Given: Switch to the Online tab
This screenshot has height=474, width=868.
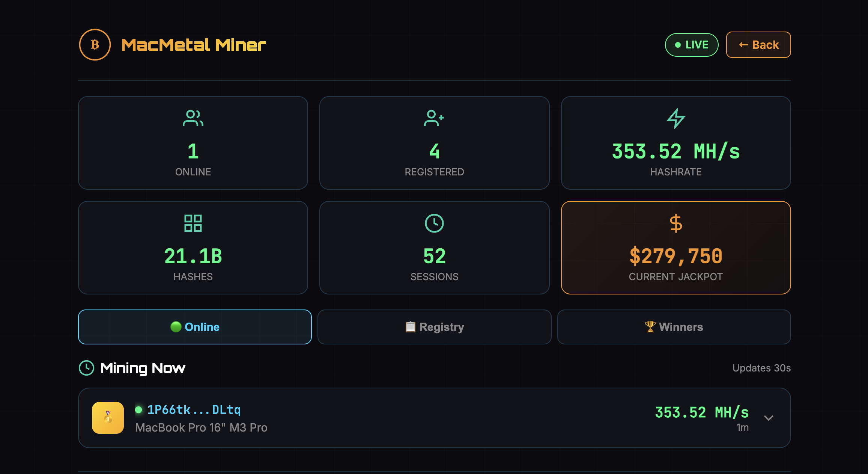Looking at the screenshot, I should (195, 327).
